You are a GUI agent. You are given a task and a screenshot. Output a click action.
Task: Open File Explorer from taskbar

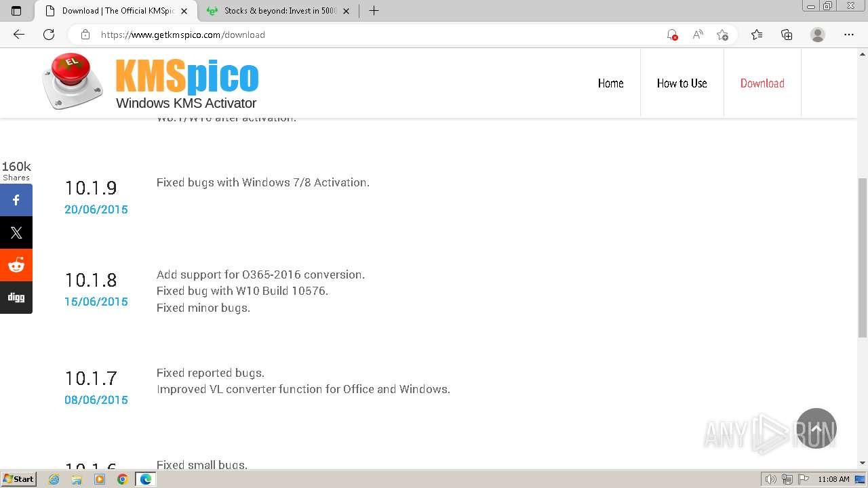77,479
